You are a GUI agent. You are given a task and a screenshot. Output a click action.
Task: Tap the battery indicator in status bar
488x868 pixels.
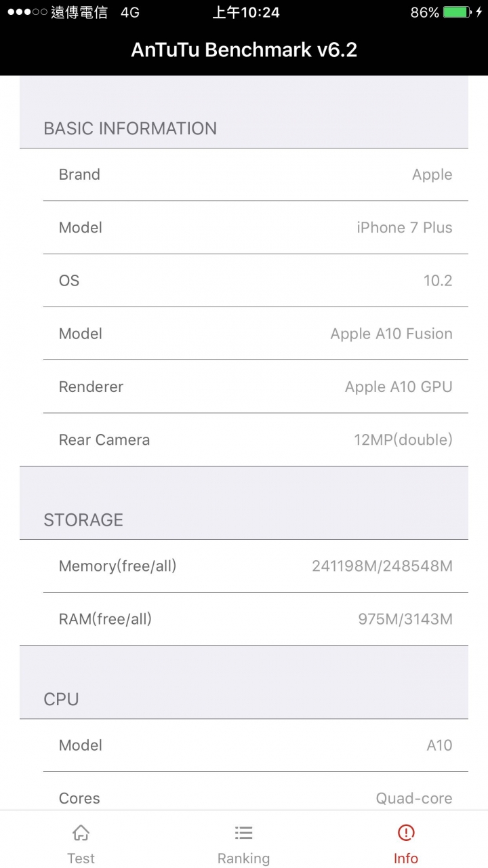pos(457,12)
